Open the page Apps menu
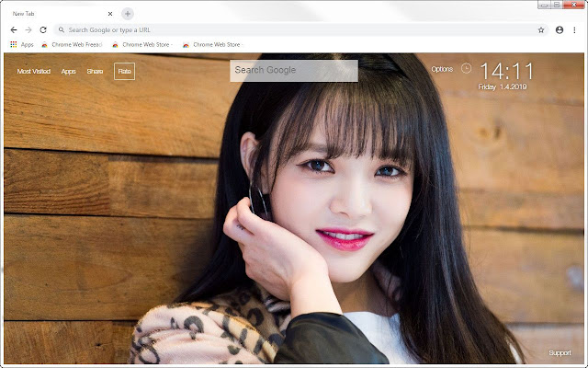588x368 pixels. tap(68, 72)
